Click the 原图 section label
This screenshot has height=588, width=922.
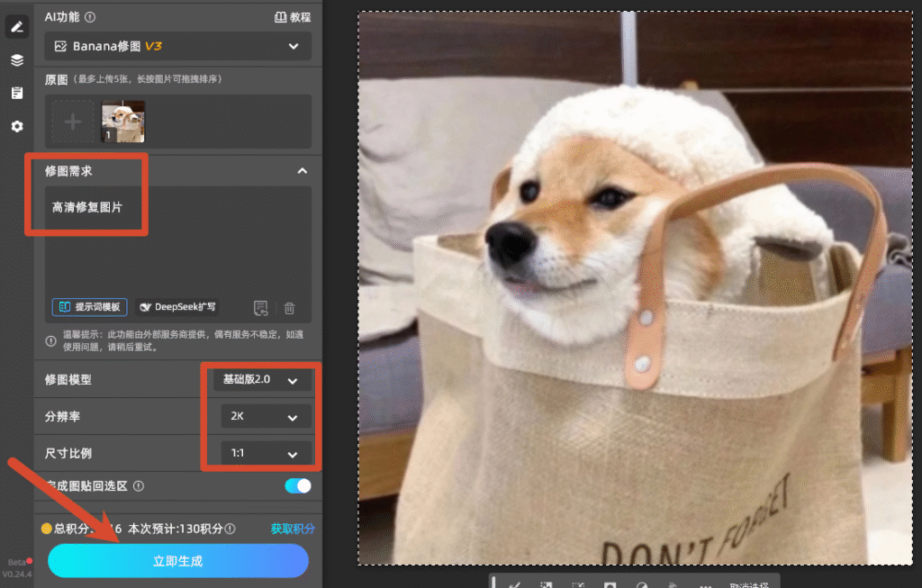(x=57, y=79)
